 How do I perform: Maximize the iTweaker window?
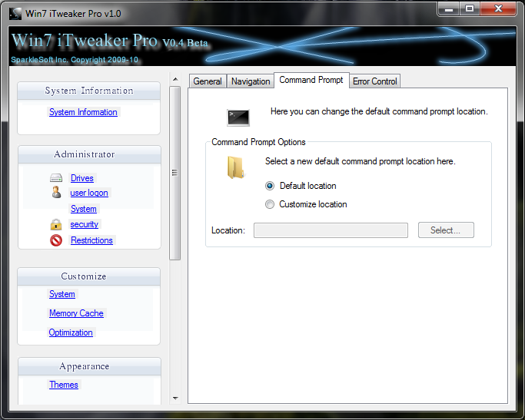(x=470, y=9)
